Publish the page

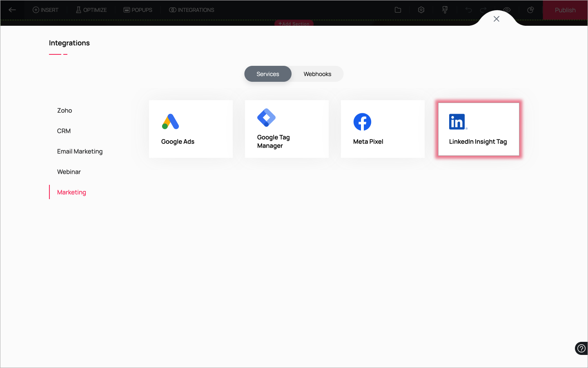[565, 10]
